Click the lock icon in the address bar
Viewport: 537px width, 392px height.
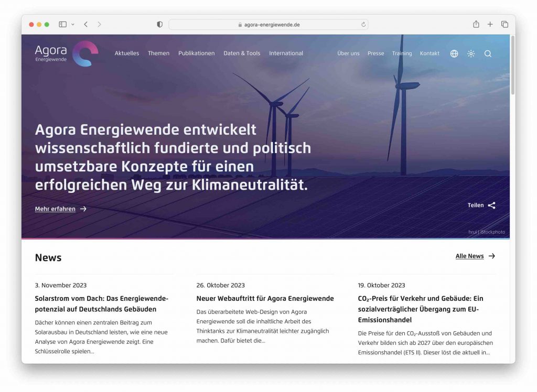[240, 25]
